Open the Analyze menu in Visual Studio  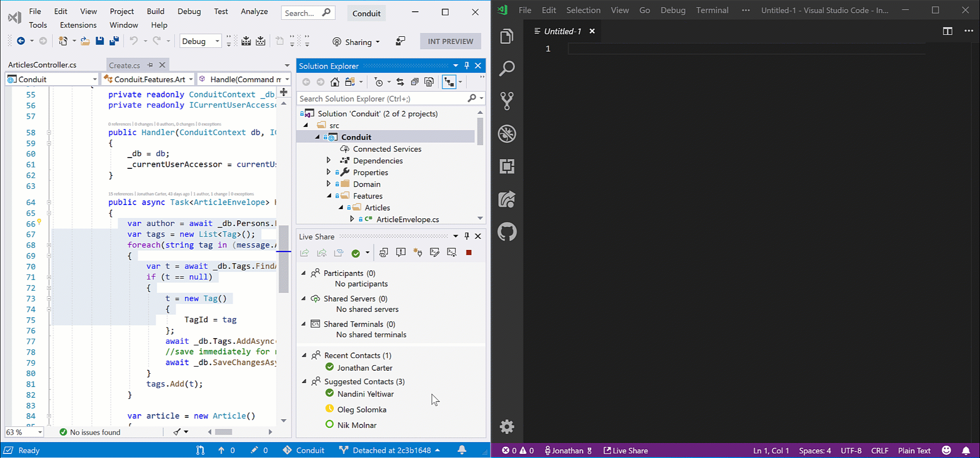(254, 11)
